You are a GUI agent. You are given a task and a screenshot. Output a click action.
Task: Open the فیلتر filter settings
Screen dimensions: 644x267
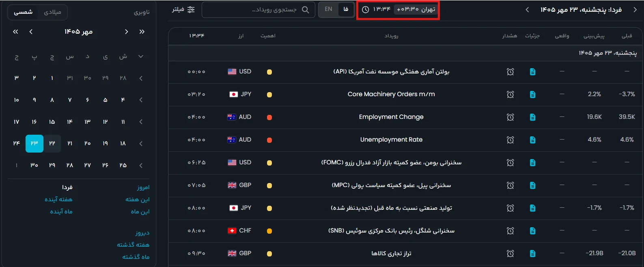coord(183,9)
